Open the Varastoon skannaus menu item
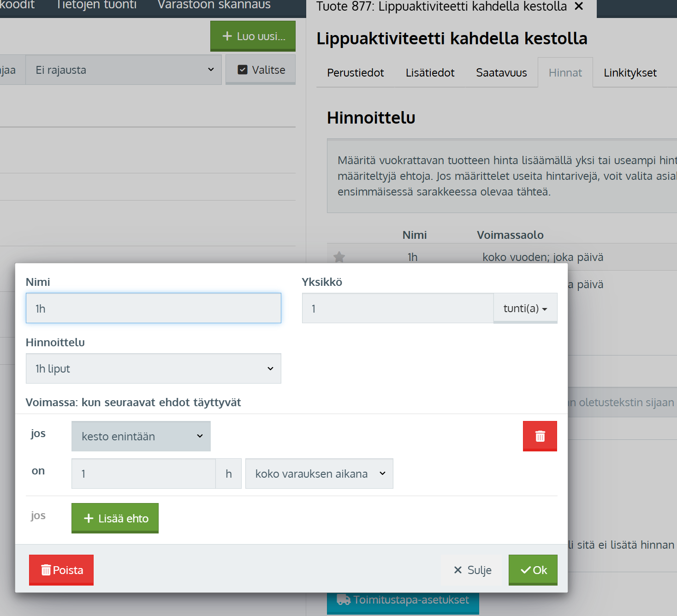Screen dimensions: 677x616 tap(214, 5)
